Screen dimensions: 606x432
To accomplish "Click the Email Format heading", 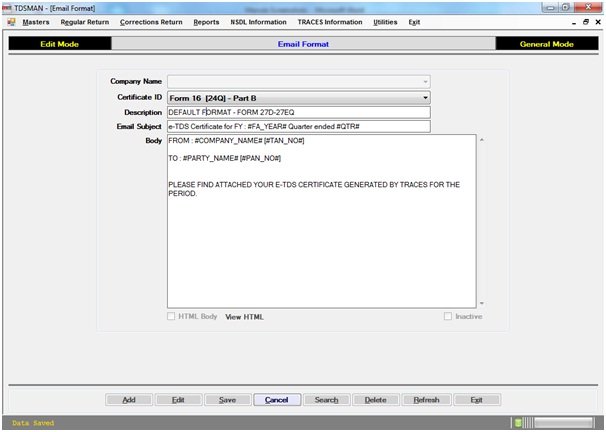I will 303,44.
